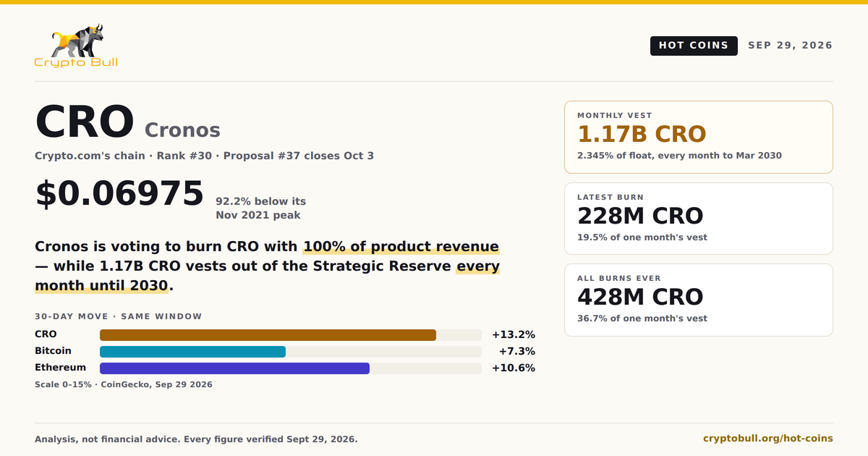The image size is (868, 456).
Task: Click the date SEP 29, 2026
Action: point(790,46)
